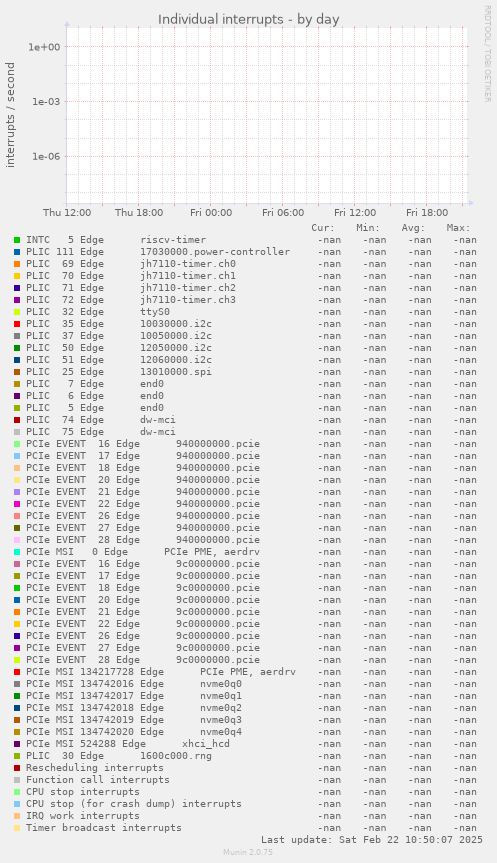Click the dark red Rescheduling interrupts swatch

17,768
